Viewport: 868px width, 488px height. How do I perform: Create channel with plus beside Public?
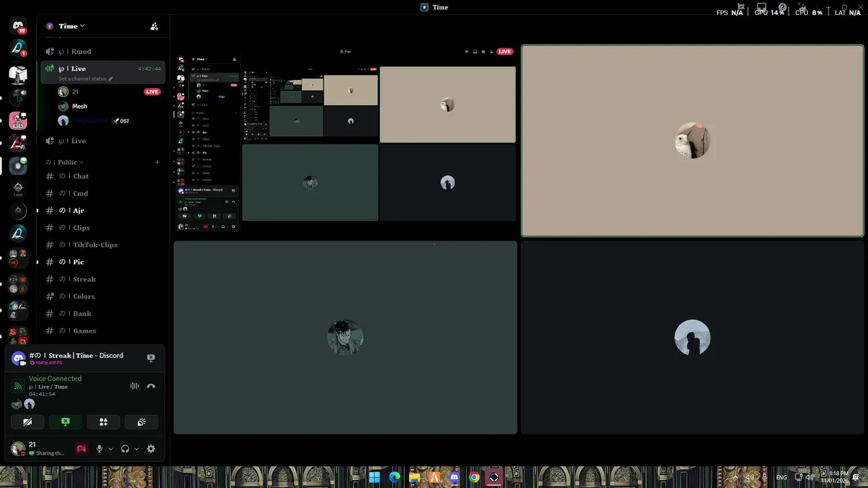[157, 162]
